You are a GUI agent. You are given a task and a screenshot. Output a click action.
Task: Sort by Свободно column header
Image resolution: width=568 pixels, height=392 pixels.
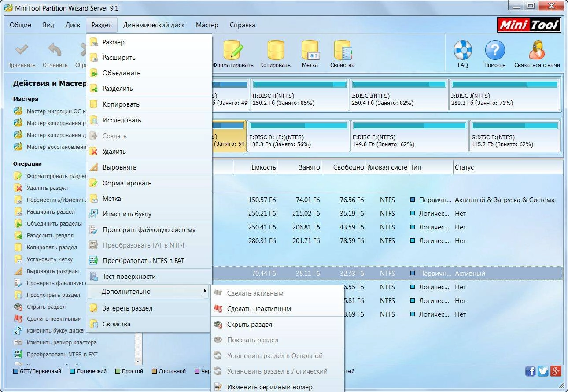pyautogui.click(x=343, y=167)
